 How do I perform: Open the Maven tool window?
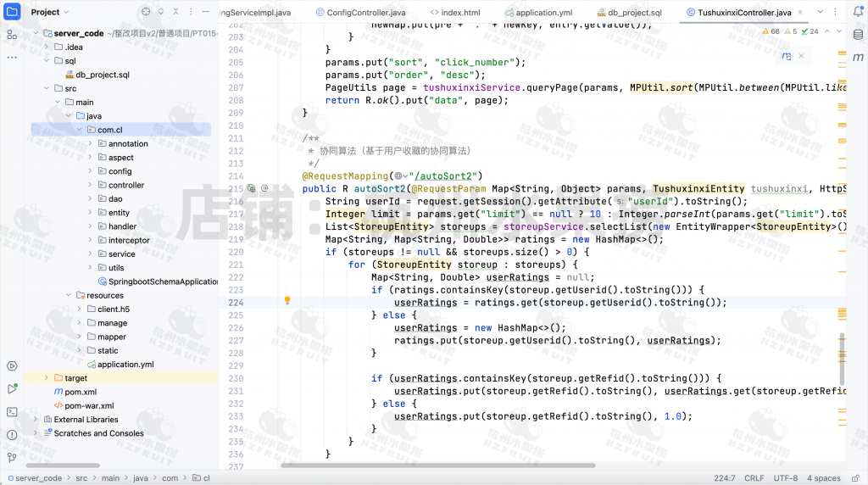point(857,57)
